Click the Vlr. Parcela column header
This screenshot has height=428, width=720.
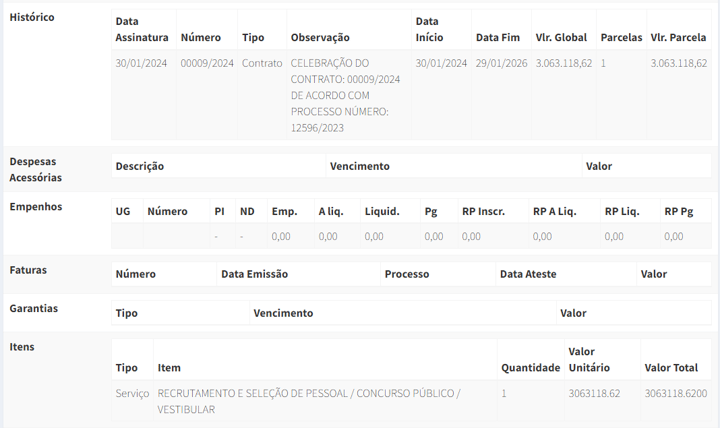[x=678, y=38]
